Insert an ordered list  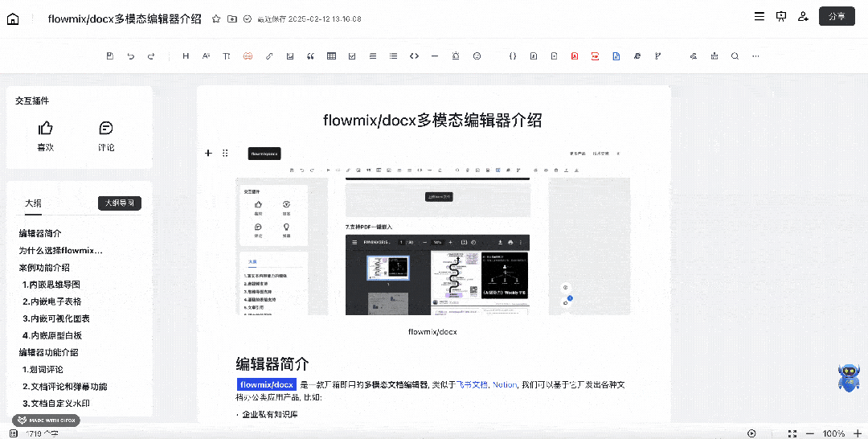point(373,56)
